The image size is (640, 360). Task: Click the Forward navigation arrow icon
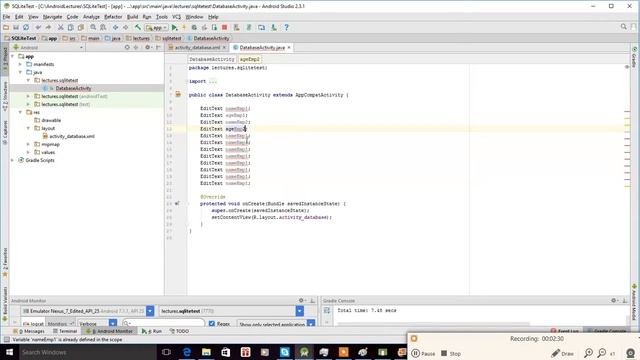click(126, 27)
